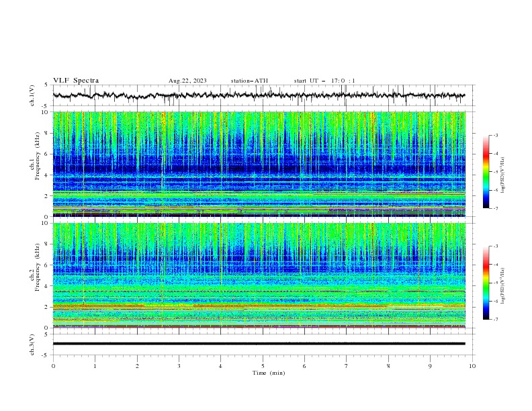Click time axis tick label '9'
The image size is (532, 411).
(430, 366)
